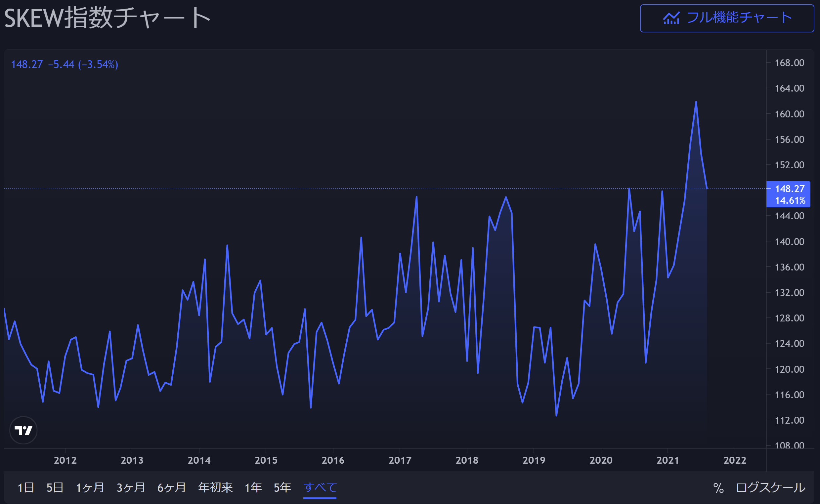Click the 2021 peak of chart line
The width and height of the screenshot is (820, 504).
696,102
